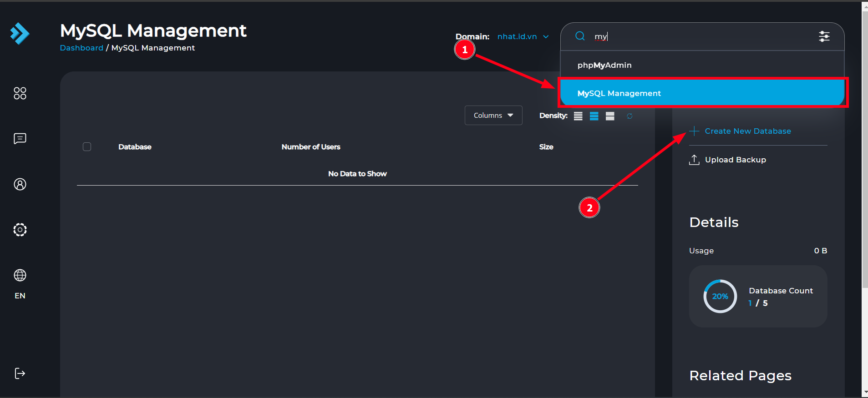Screen dimensions: 868x398
Task: Click the plus icon for new database
Action: (x=694, y=131)
